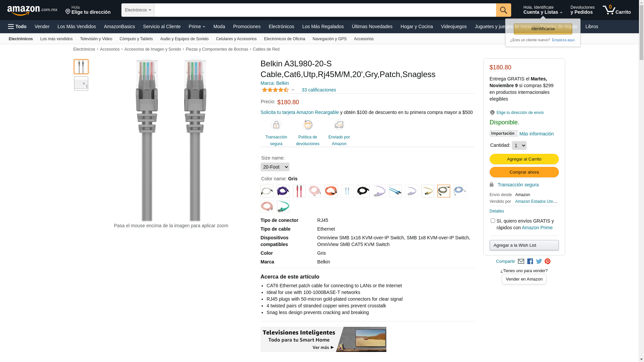Go to Amazon.com.mx home logo
The image size is (644, 362).
(x=32, y=10)
